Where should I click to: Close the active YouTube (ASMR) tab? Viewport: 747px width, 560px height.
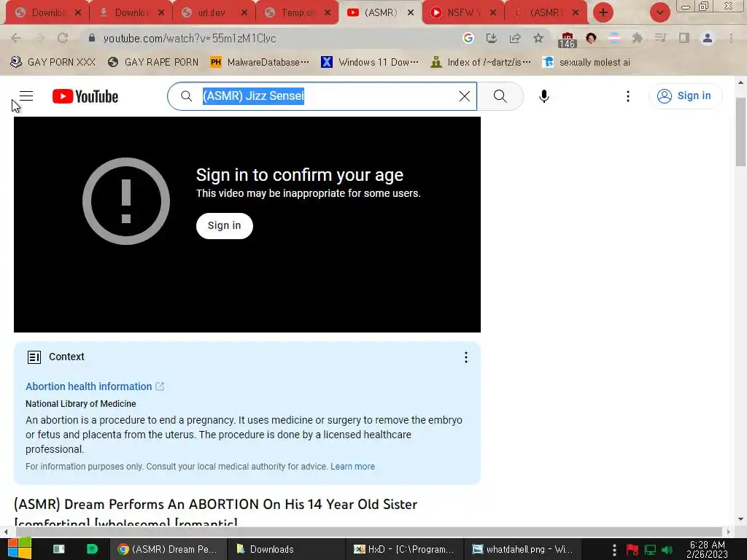click(411, 12)
